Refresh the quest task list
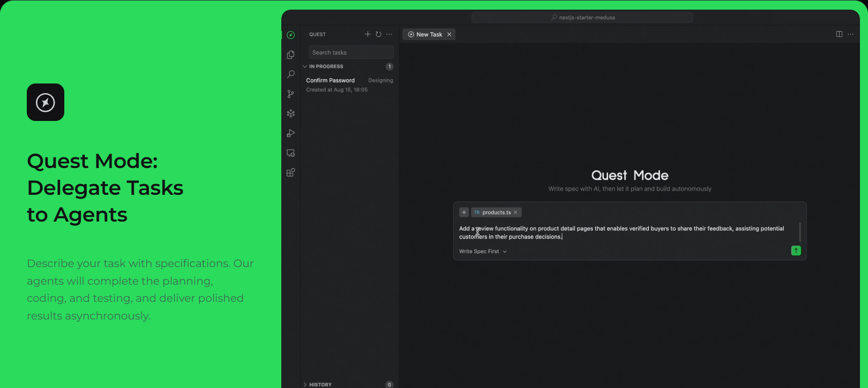868x388 pixels. pyautogui.click(x=378, y=34)
